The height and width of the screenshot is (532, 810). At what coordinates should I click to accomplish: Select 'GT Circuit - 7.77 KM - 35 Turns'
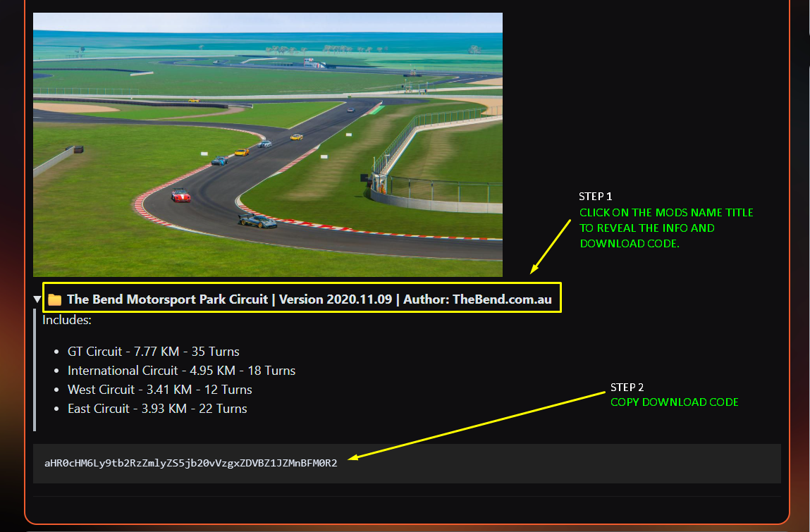click(154, 351)
